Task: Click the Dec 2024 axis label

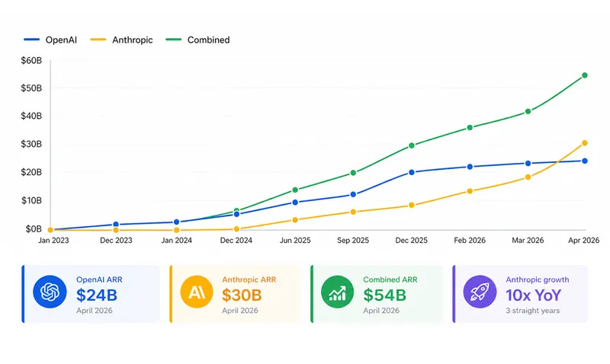Action: pyautogui.click(x=236, y=241)
